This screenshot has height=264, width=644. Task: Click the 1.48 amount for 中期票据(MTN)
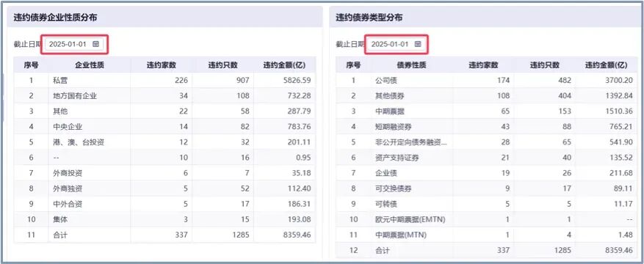626,235
